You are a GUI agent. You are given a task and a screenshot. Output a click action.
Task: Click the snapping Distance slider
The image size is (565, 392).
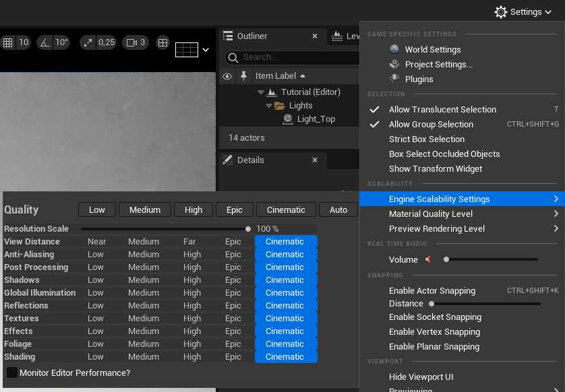(485, 304)
